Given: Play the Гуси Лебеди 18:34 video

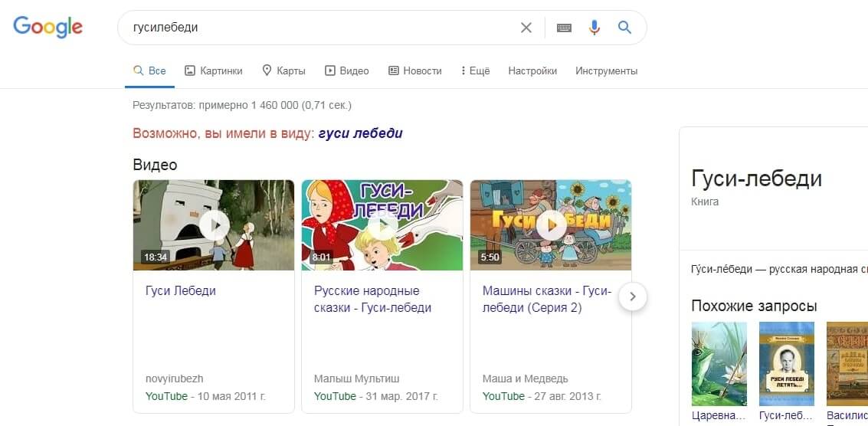Looking at the screenshot, I should click(x=214, y=225).
